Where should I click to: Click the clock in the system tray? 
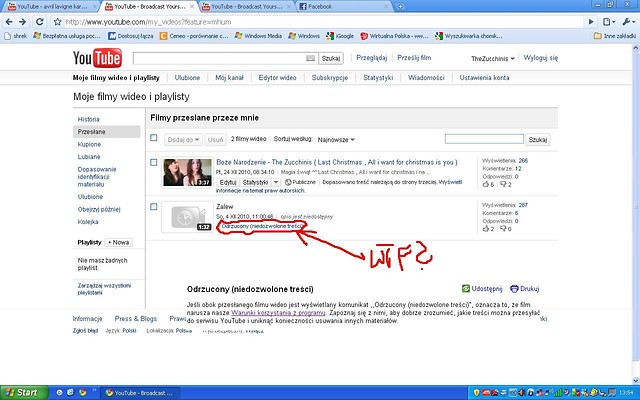[x=626, y=393]
